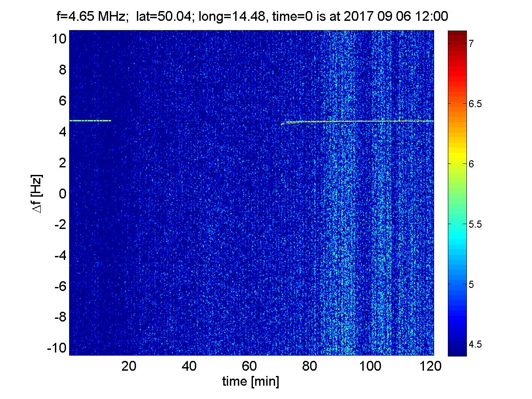Click the y-axis tick label -10

point(56,348)
